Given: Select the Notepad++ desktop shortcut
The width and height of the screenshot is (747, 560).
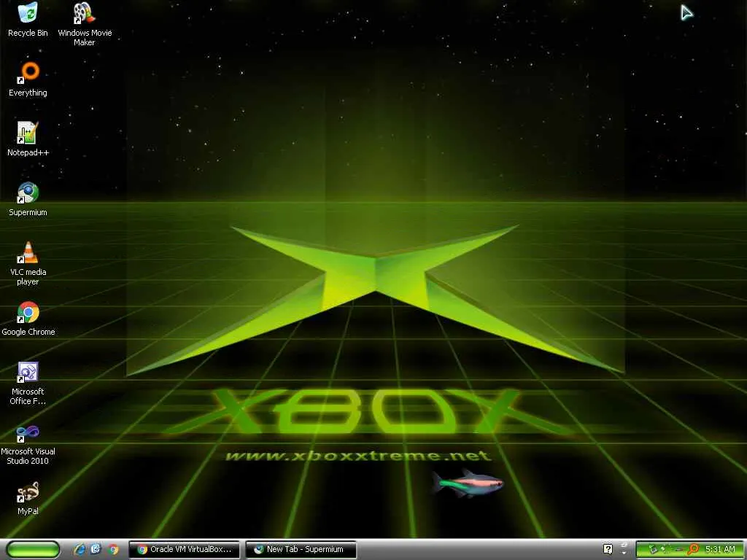Looking at the screenshot, I should coord(28,139).
